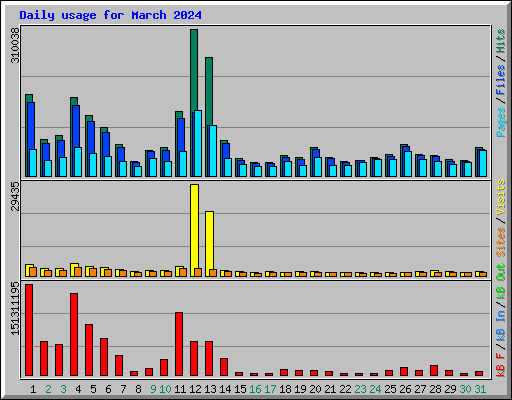Click the red kB bar for day 5
This screenshot has height=400, width=512.
coord(89,350)
